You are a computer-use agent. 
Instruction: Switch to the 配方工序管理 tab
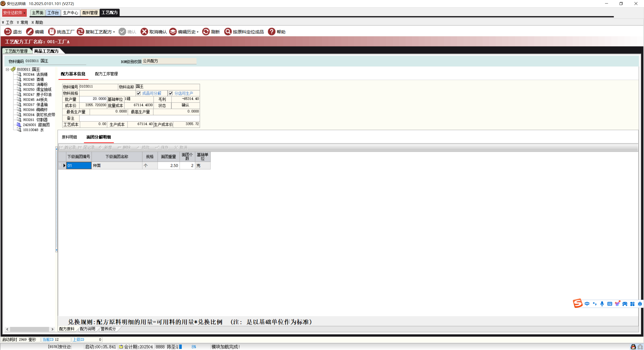coord(106,74)
